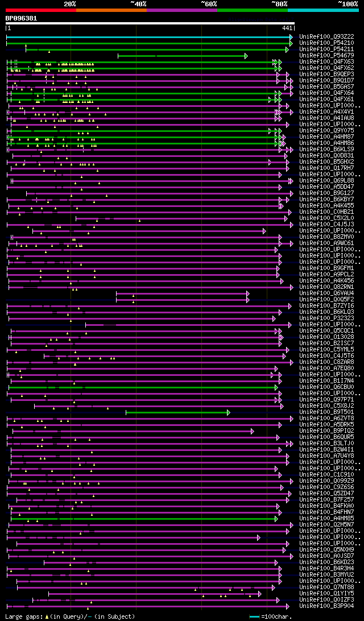Click the cyan ~100% identity legend segment

pyautogui.click(x=323, y=10)
